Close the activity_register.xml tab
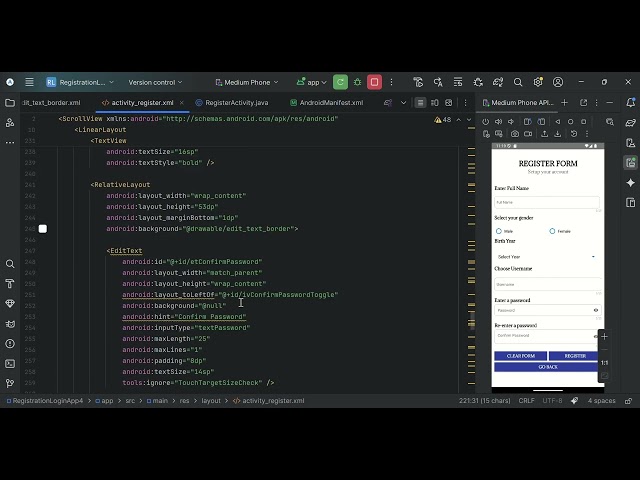The width and height of the screenshot is (640, 480). [182, 102]
